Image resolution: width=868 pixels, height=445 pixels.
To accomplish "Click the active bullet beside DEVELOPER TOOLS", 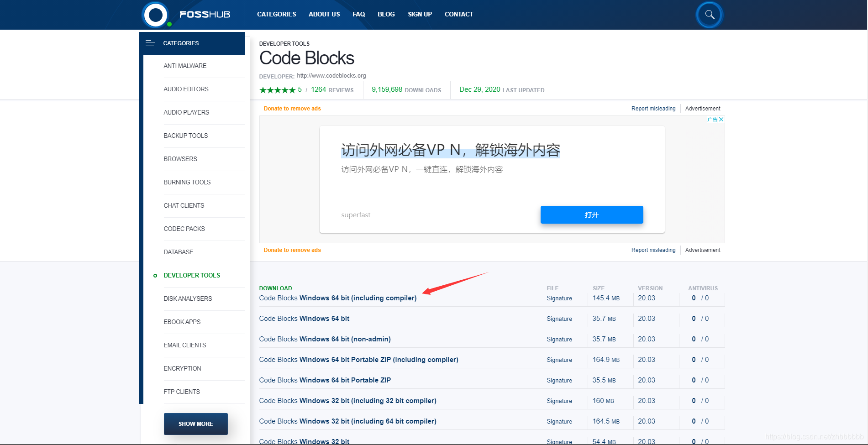I will tap(155, 275).
